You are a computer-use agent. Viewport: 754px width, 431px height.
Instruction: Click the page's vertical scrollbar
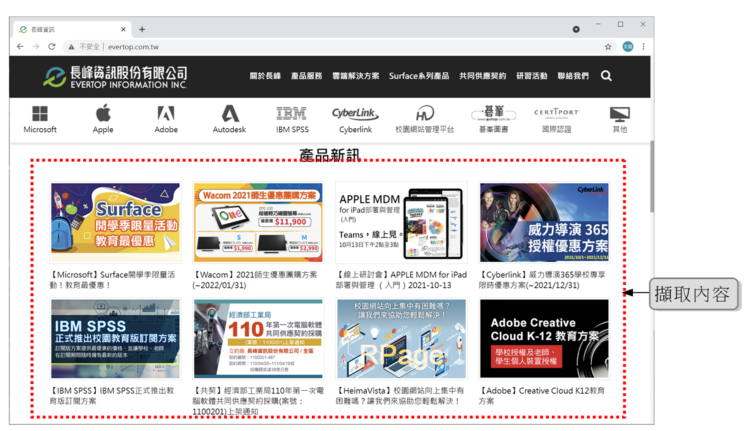tap(652, 176)
